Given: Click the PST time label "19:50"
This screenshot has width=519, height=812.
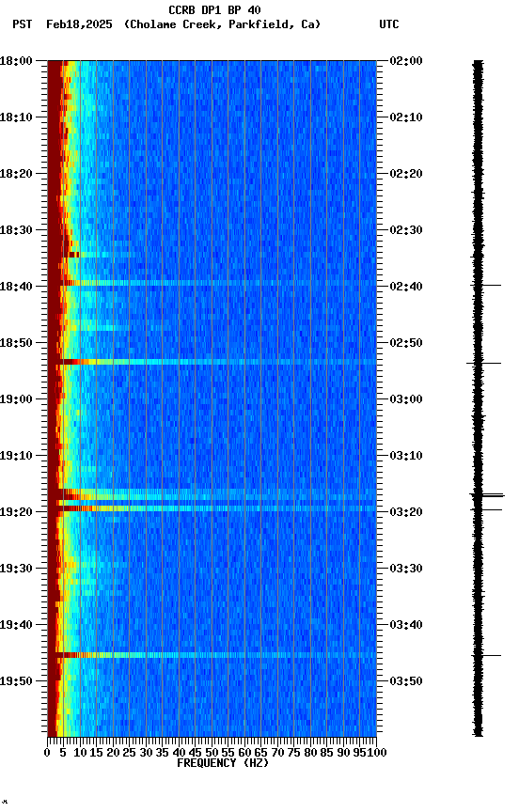Looking at the screenshot, I should point(16,681).
